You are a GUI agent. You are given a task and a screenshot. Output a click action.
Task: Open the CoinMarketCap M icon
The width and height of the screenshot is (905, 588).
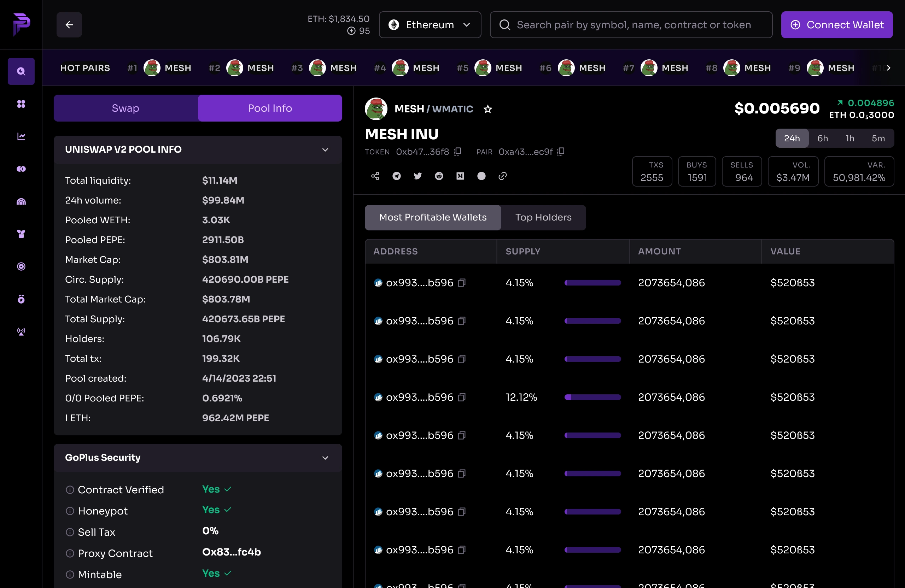pos(460,176)
